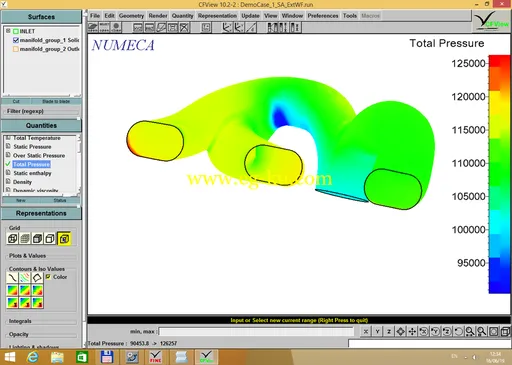Select the wireframe cube outline grid icon
The image size is (512, 365).
(x=50, y=238)
